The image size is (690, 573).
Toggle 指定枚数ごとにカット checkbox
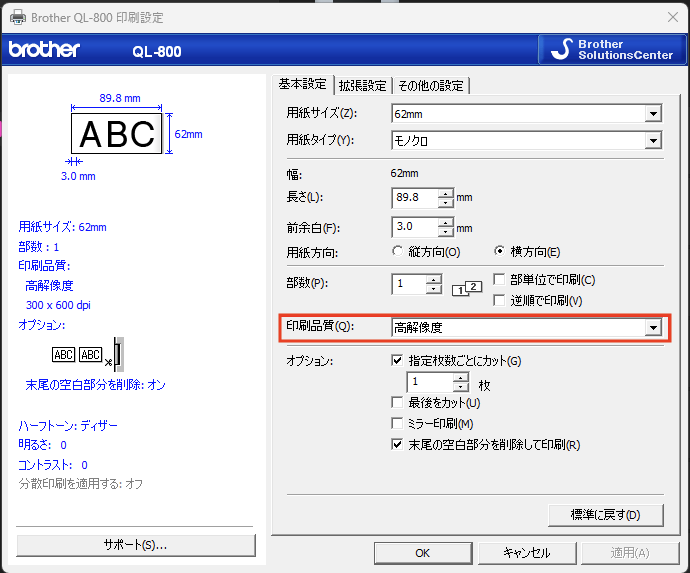398,360
